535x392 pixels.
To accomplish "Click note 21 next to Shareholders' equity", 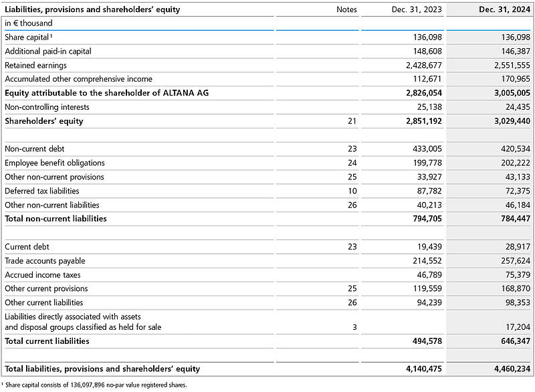I will coord(352,121).
